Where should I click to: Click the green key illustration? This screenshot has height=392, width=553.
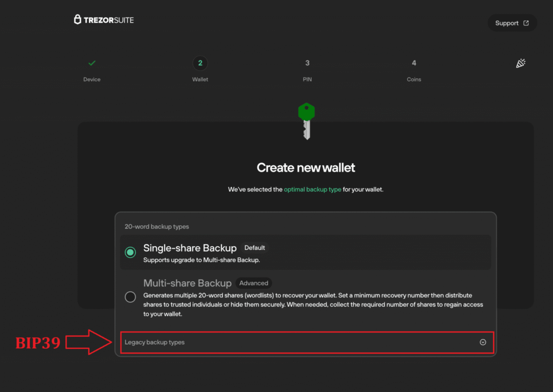pos(306,121)
